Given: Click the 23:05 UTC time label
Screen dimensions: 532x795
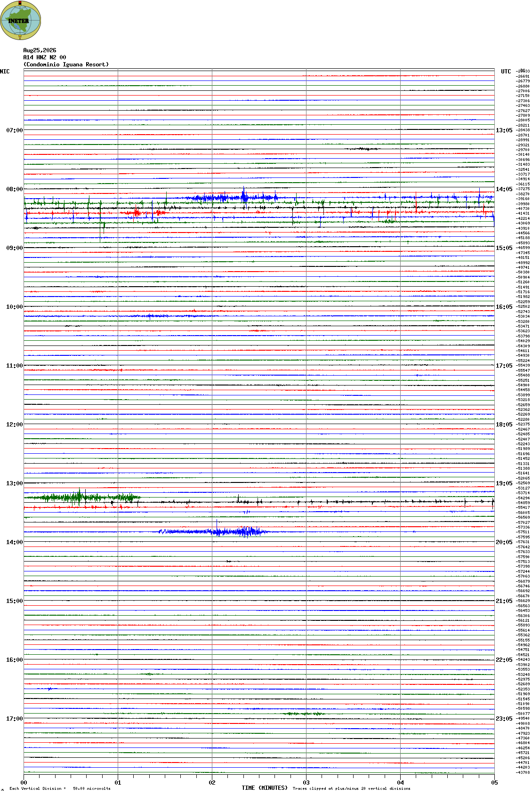Looking at the screenshot, I should pyautogui.click(x=504, y=719).
